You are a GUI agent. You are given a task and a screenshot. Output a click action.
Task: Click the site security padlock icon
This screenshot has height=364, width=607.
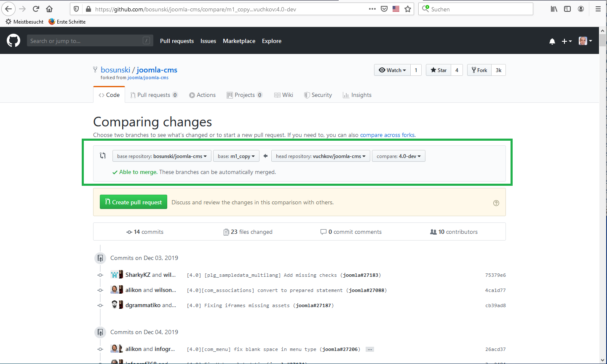click(x=88, y=9)
